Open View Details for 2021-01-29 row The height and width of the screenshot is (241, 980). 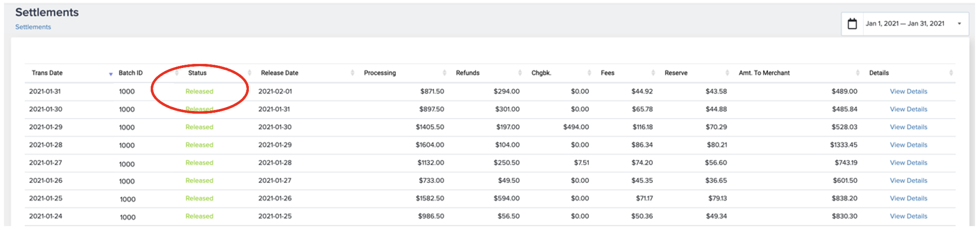click(908, 127)
